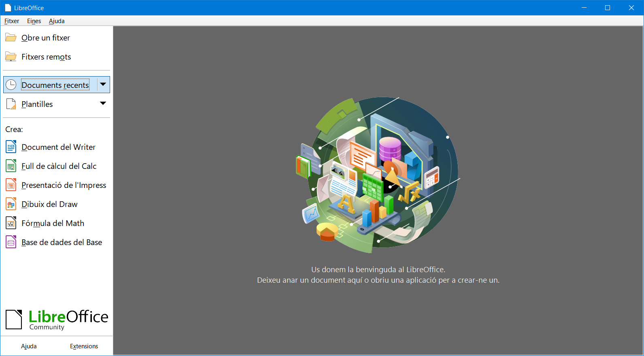Image resolution: width=644 pixels, height=356 pixels.
Task: Click the Draw drawing icon
Action: click(x=11, y=204)
